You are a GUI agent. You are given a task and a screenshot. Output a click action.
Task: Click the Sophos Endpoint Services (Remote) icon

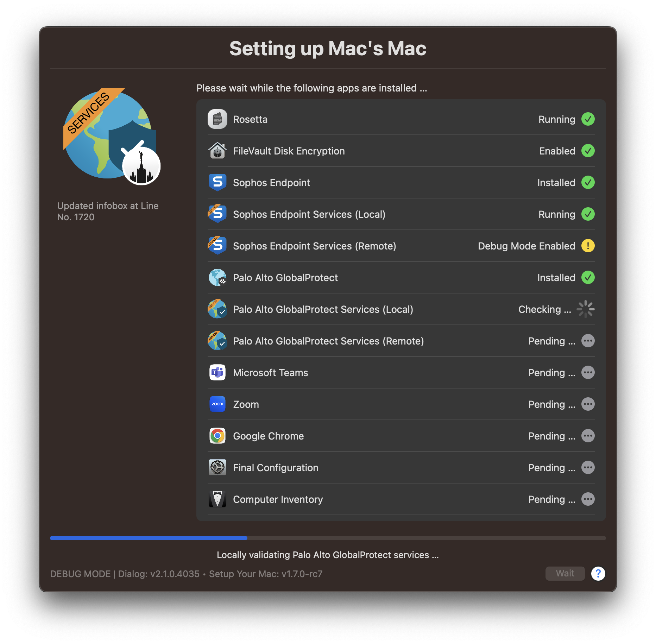point(217,246)
